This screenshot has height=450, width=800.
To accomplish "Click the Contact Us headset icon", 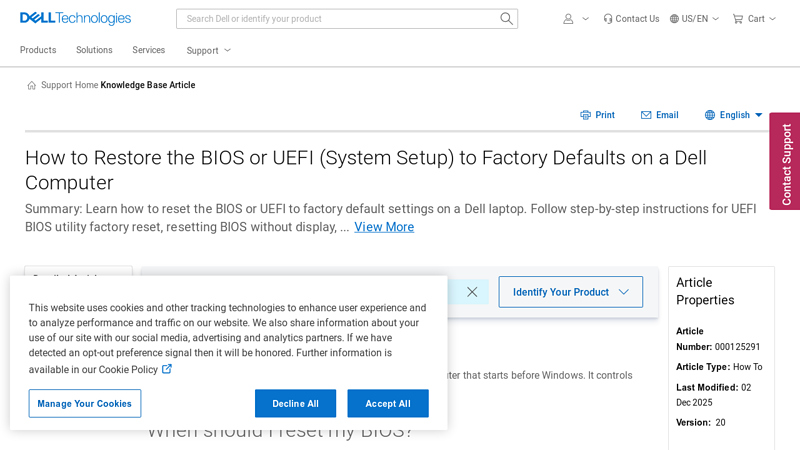I will pos(607,19).
